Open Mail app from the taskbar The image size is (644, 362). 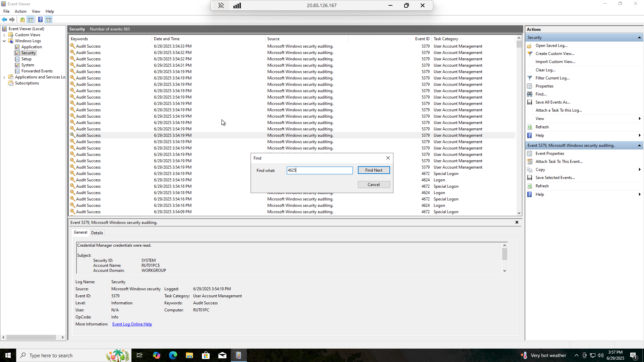coord(222,355)
